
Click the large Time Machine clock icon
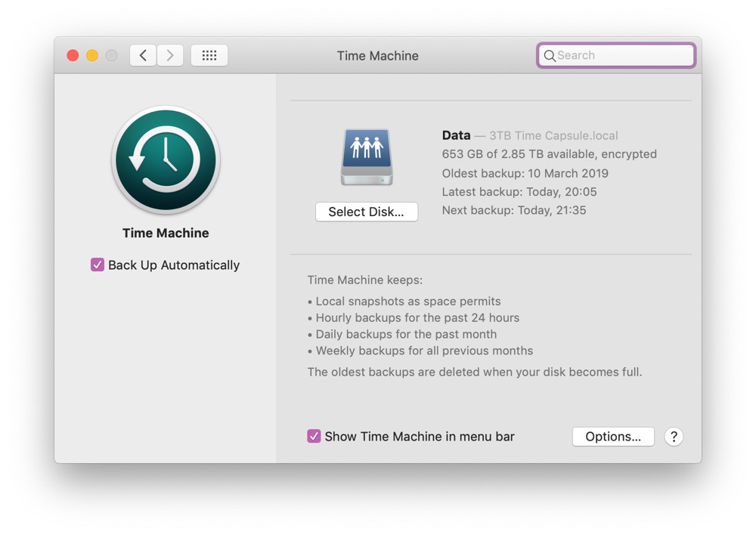(166, 160)
